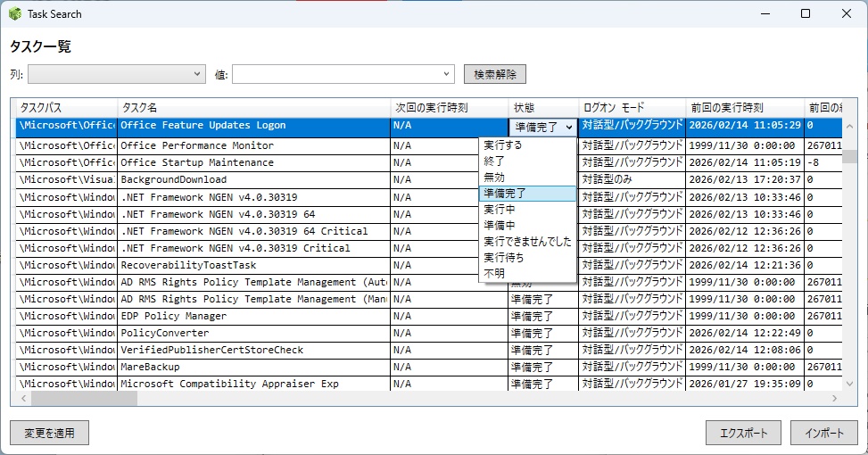Click the 2026/01/27 19:35:09 last-run cell
The width and height of the screenshot is (868, 455).
[x=745, y=385]
